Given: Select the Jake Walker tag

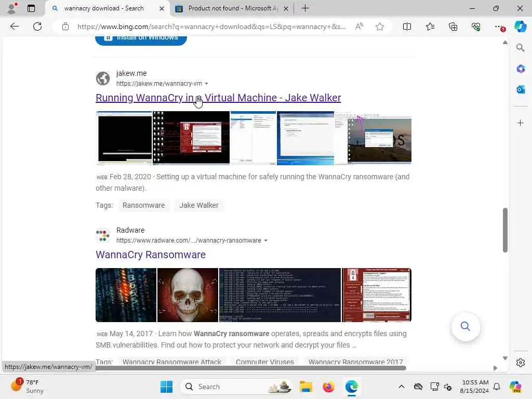Looking at the screenshot, I should coord(199,205).
